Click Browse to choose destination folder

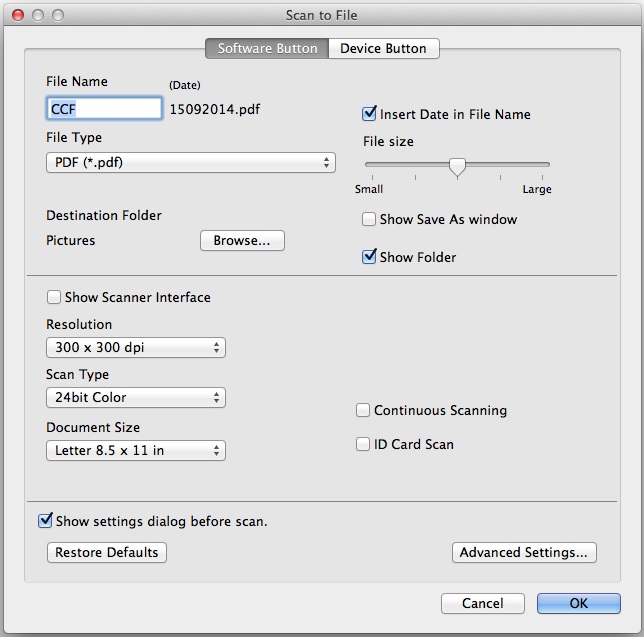pyautogui.click(x=242, y=241)
